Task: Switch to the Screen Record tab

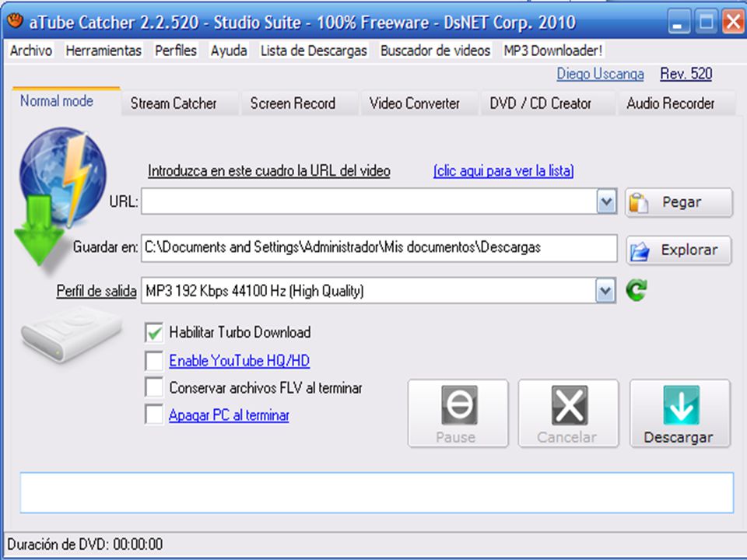Action: click(299, 103)
